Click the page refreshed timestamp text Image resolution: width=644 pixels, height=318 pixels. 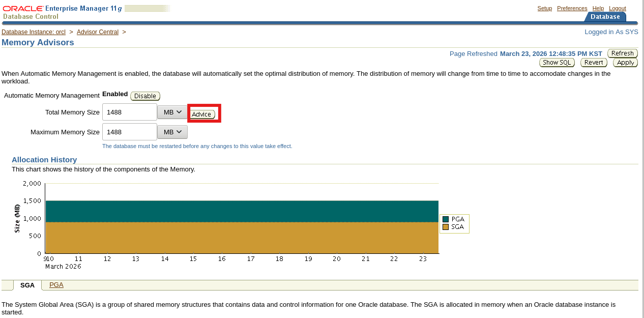551,53
